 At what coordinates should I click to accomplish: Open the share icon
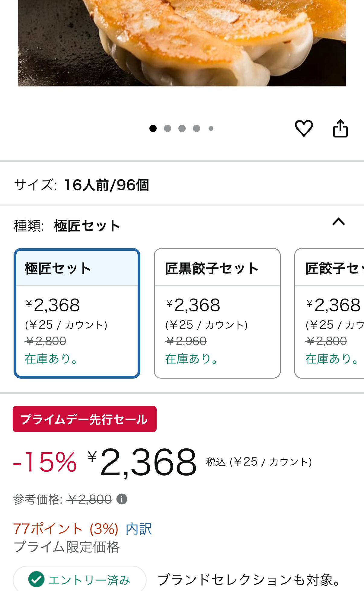(x=340, y=128)
